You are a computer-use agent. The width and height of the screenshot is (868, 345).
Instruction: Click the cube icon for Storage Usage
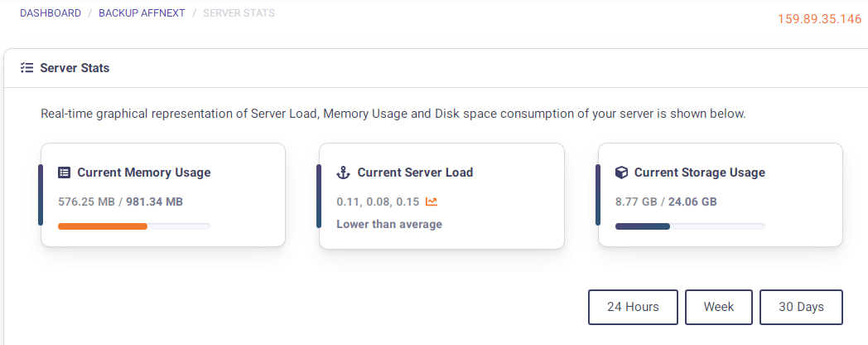pyautogui.click(x=621, y=172)
